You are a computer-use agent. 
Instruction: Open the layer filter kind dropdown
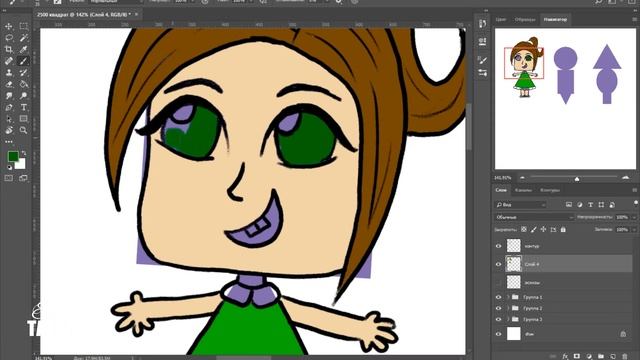(520, 204)
